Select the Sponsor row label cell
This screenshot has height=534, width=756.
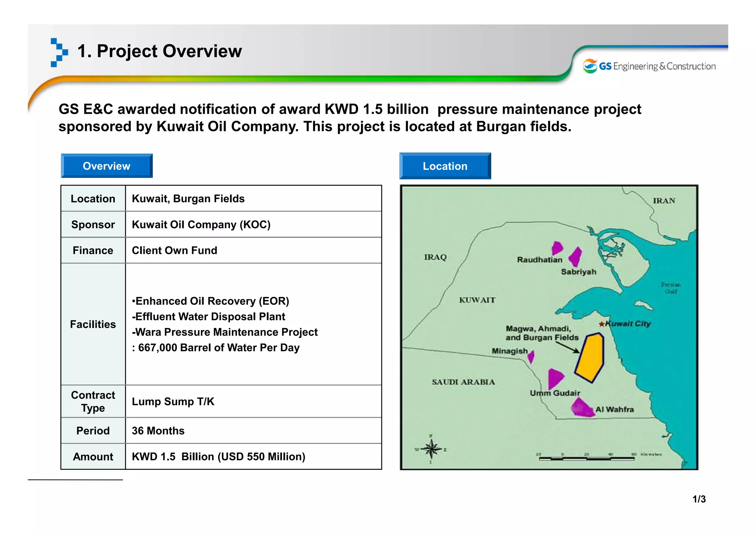click(93, 224)
